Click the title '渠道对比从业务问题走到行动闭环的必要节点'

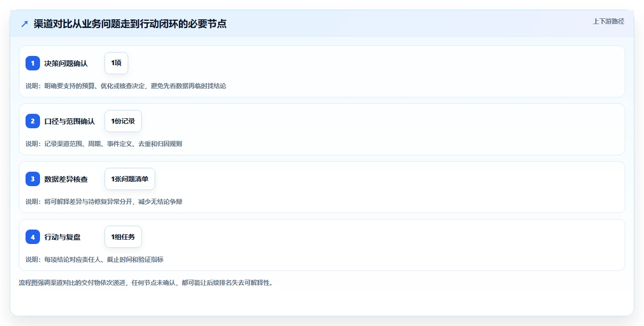click(130, 24)
